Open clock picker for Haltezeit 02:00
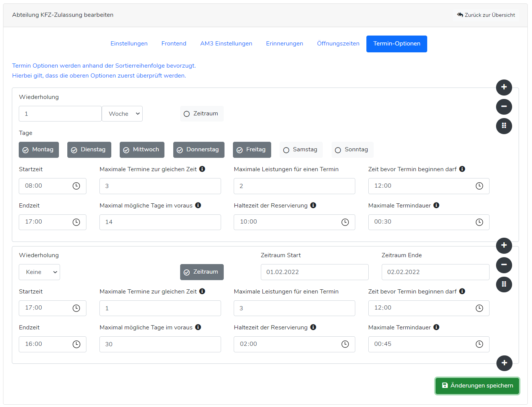This screenshot has width=532, height=407. (345, 344)
